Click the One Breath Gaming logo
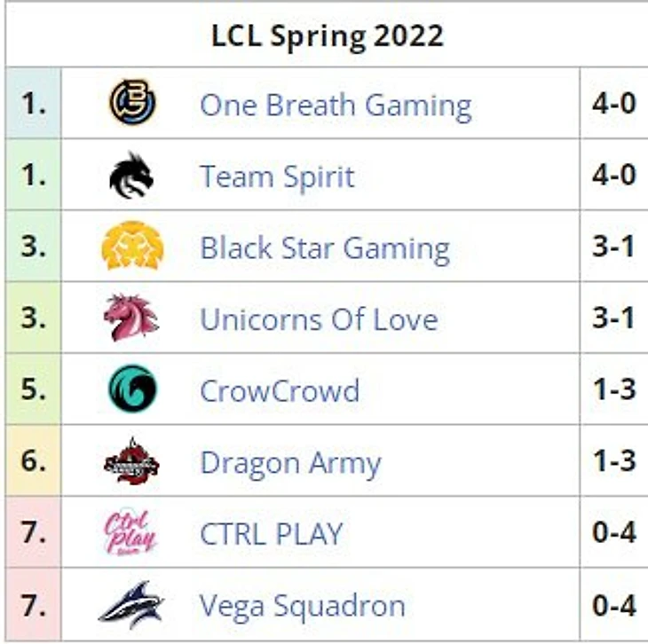The width and height of the screenshot is (648, 644). [132, 103]
